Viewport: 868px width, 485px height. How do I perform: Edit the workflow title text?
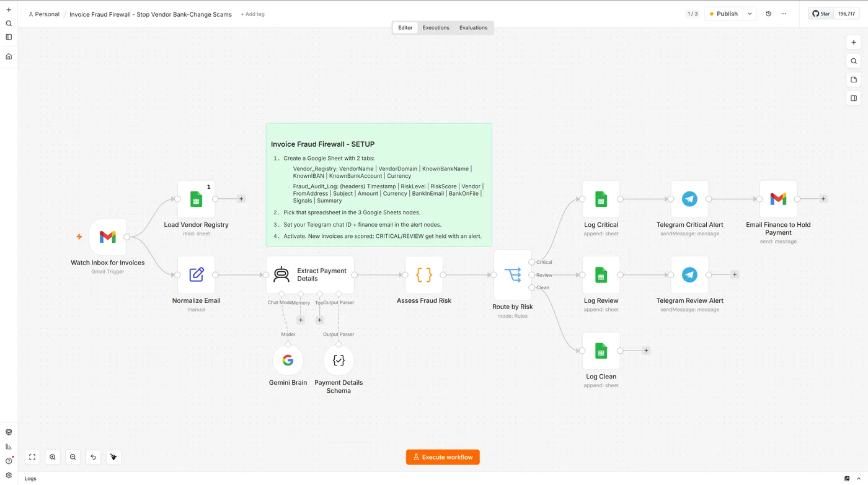(x=151, y=14)
